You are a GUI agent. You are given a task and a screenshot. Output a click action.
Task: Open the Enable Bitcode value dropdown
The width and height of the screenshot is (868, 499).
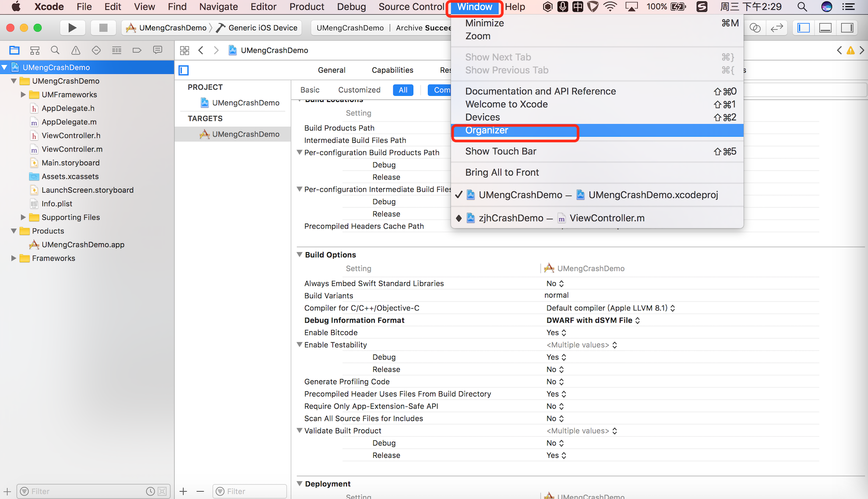[x=556, y=333]
